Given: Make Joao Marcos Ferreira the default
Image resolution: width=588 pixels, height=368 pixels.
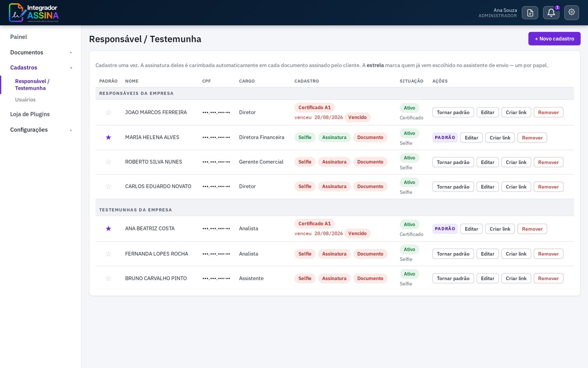Looking at the screenshot, I should click(453, 113).
